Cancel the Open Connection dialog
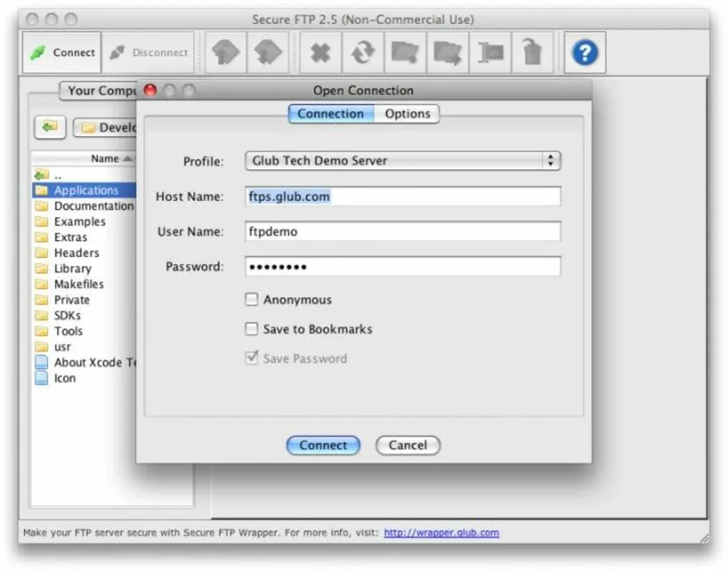Screen dimensions: 728x571 [408, 445]
